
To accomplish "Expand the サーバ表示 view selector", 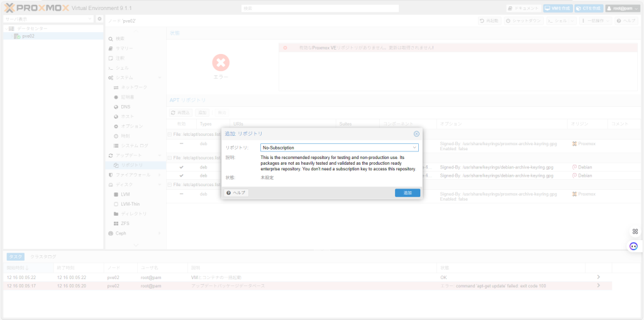I will click(48, 19).
